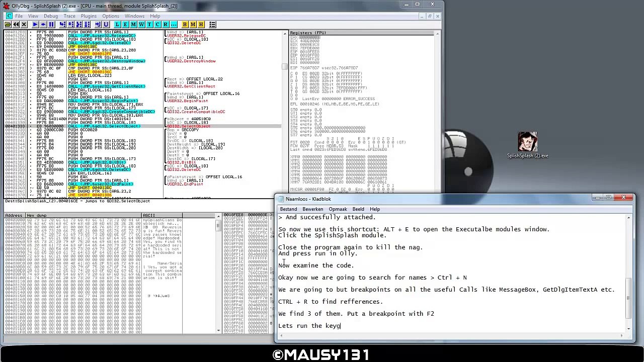Open the Help menu in OllyDbg

[x=155, y=16]
